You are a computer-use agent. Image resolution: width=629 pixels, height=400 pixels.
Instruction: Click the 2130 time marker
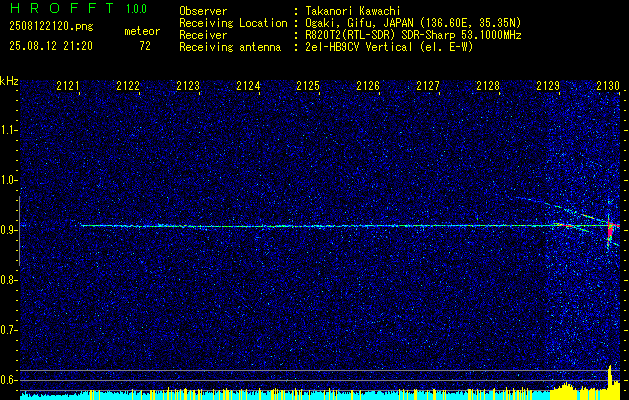click(x=608, y=86)
